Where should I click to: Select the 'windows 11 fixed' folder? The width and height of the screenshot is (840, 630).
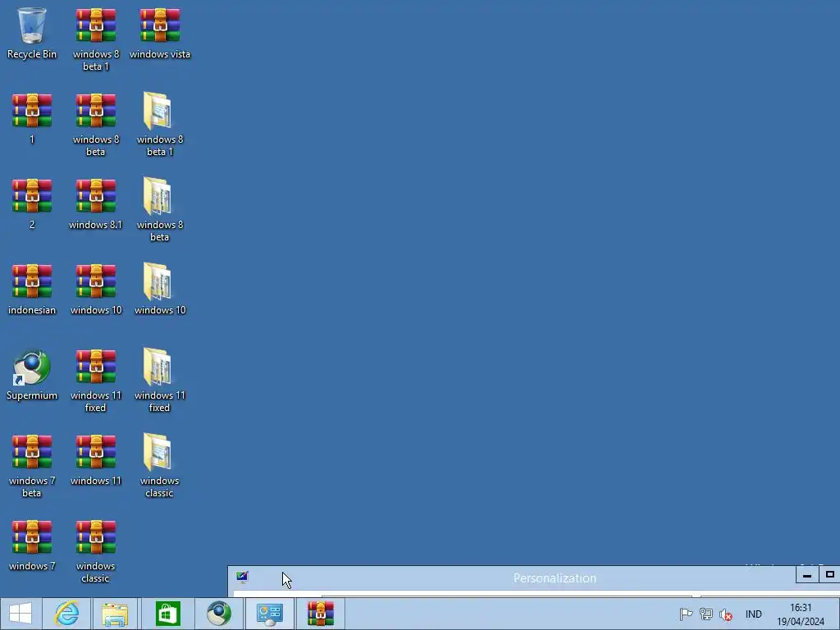(160, 381)
